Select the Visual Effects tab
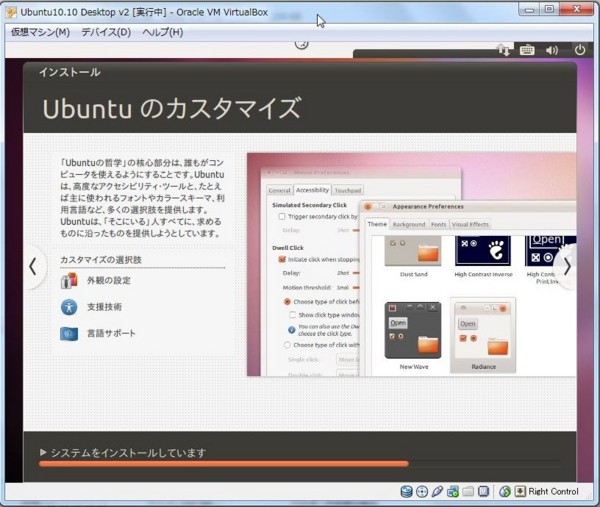This screenshot has width=600, height=507. [x=470, y=224]
